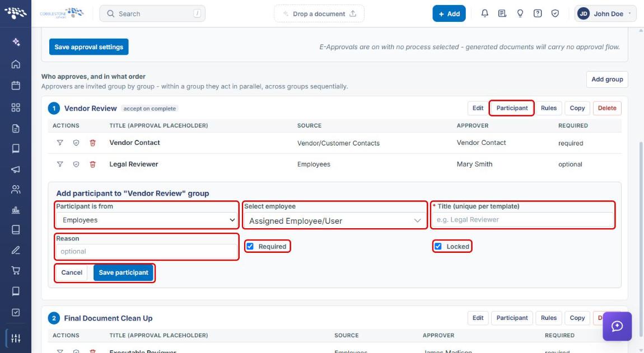The image size is (644, 353).
Task: Open the megaphone icon in sidebar
Action: tap(16, 169)
